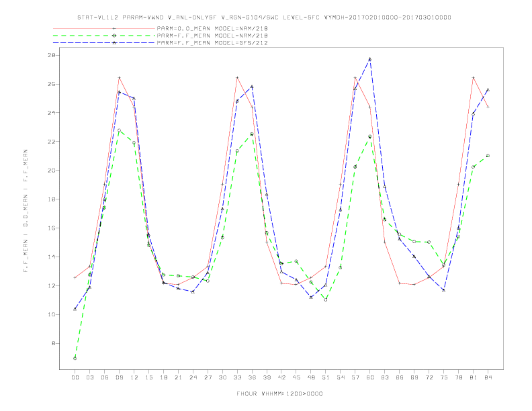Click the x-axis tick label 51

pyautogui.click(x=326, y=377)
